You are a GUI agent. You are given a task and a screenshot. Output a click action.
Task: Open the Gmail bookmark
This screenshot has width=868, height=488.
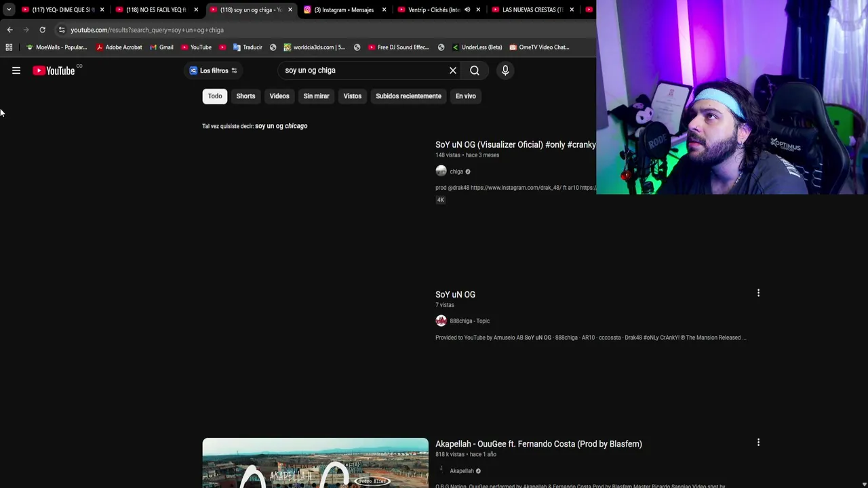[161, 47]
